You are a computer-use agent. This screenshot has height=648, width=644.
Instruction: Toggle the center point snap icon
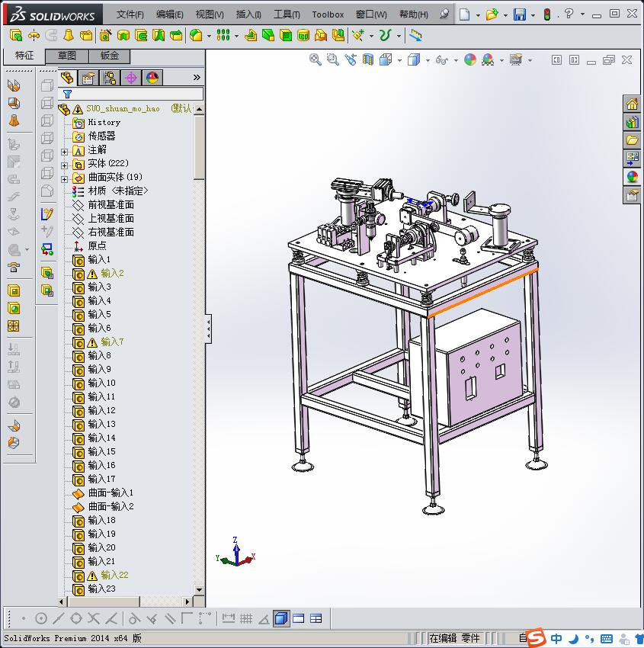pyautogui.click(x=40, y=619)
